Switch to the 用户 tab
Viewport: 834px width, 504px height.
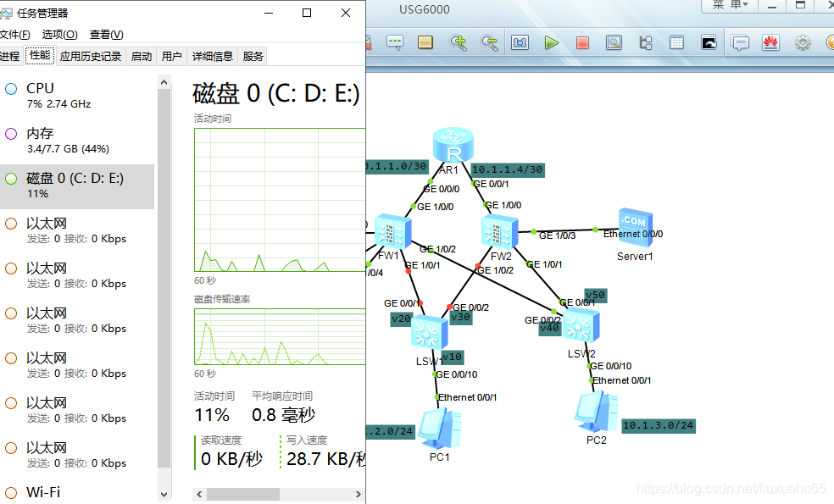click(172, 57)
